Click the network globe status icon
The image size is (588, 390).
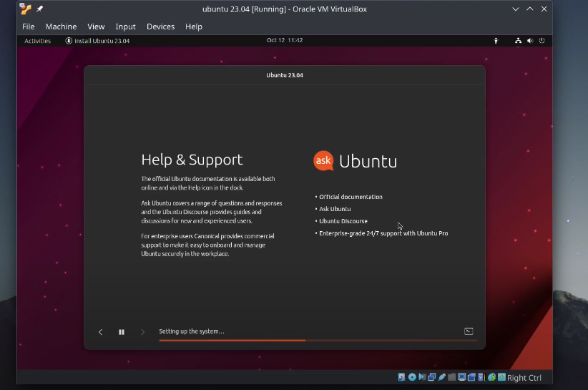492,377
